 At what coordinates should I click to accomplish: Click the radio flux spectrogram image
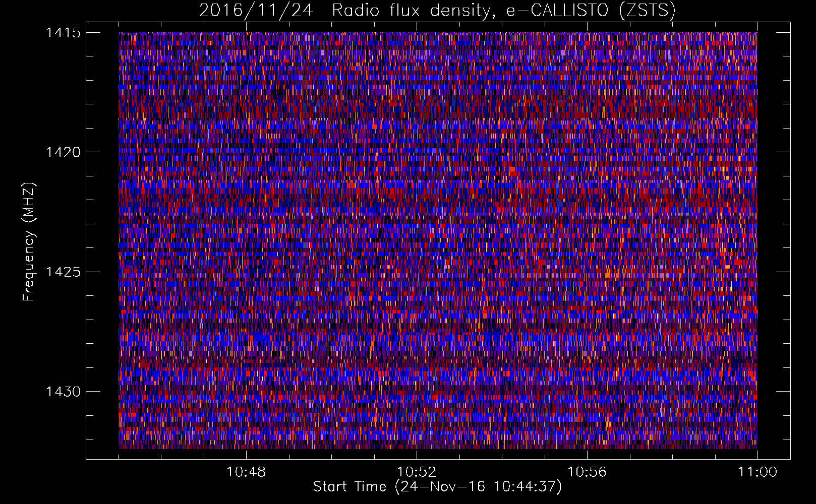(x=438, y=240)
